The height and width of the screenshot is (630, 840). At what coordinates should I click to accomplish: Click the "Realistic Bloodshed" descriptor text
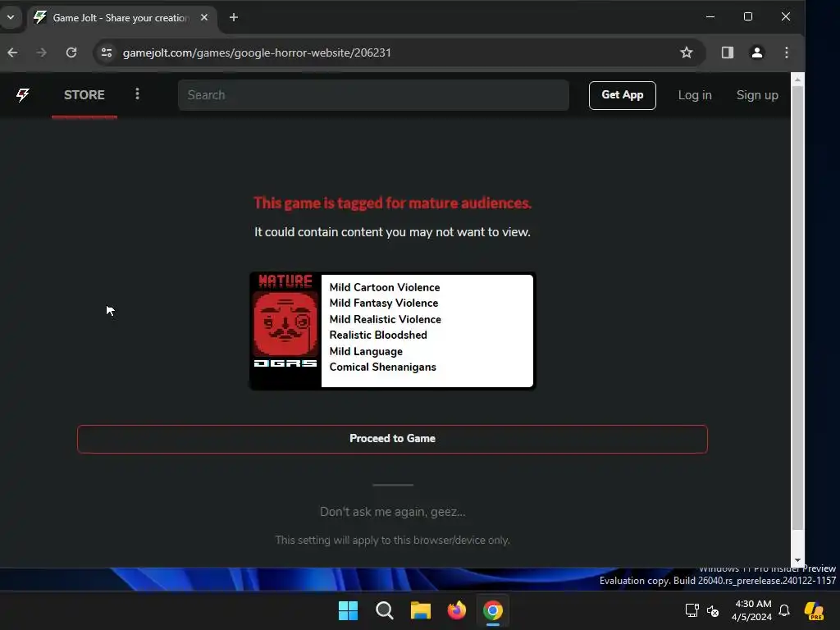(x=378, y=335)
